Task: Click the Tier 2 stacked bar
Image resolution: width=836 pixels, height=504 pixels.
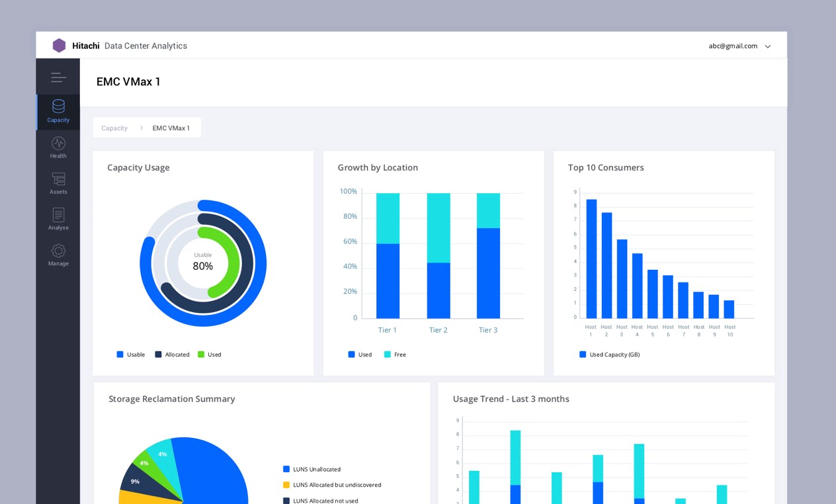Action: coord(438,256)
